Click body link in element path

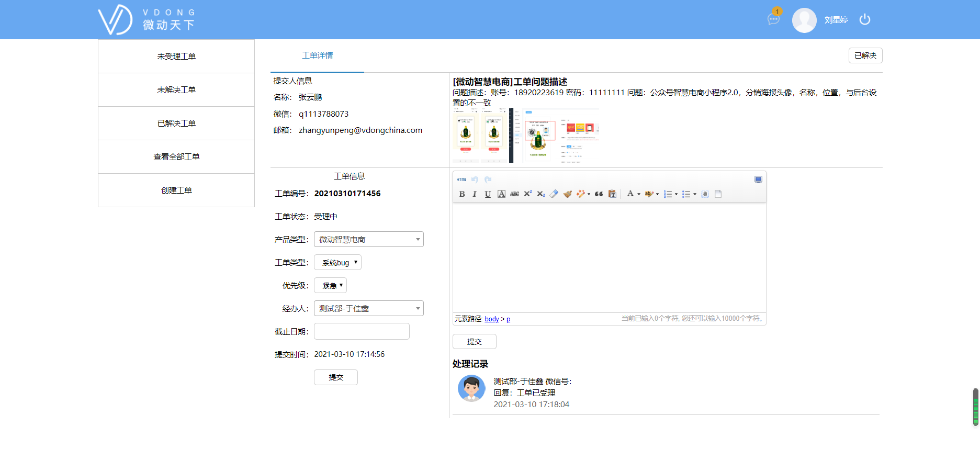(x=492, y=319)
